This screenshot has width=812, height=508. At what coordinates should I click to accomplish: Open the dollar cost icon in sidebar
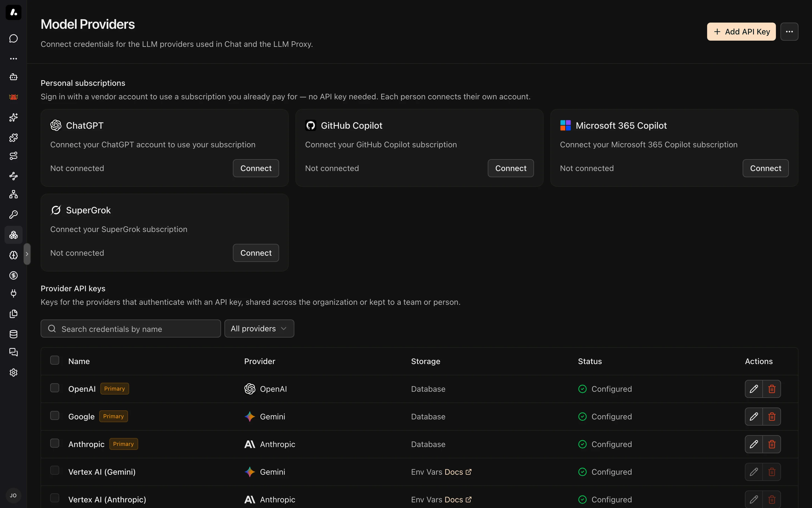(14, 275)
